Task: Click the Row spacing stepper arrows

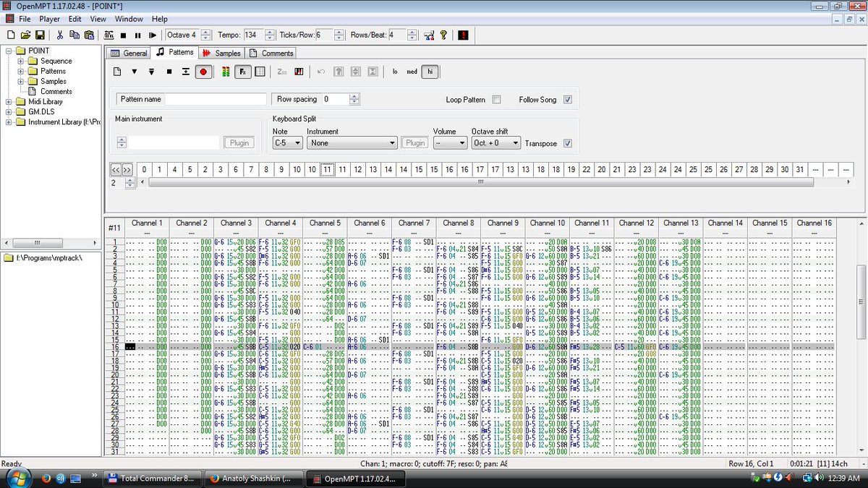Action: 354,99
